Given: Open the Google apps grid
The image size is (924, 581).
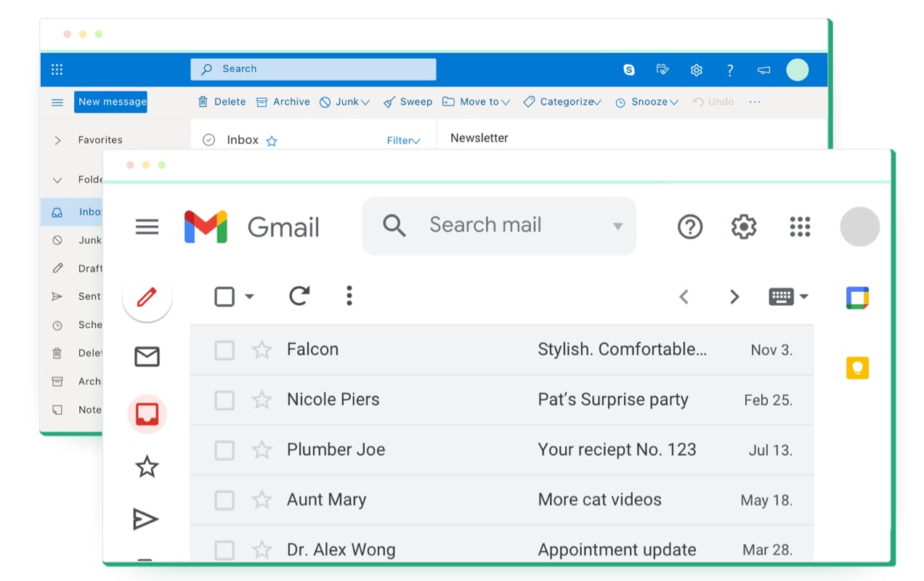Looking at the screenshot, I should click(799, 226).
